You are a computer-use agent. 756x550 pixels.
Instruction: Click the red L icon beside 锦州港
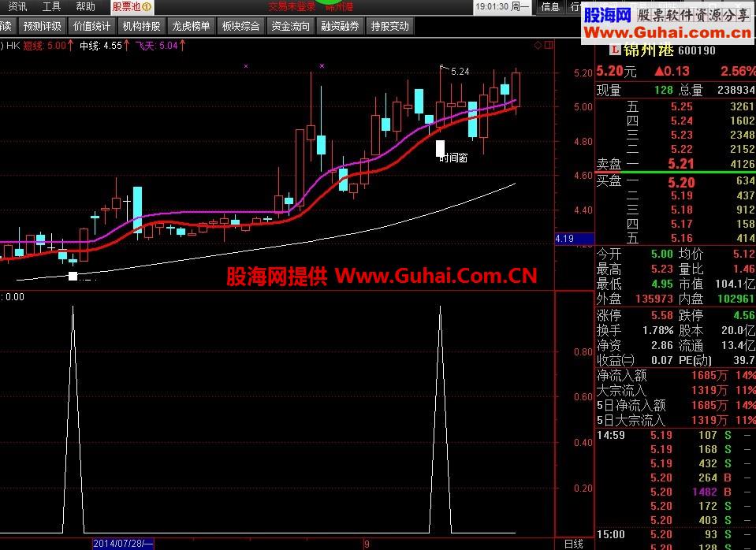tap(615, 50)
